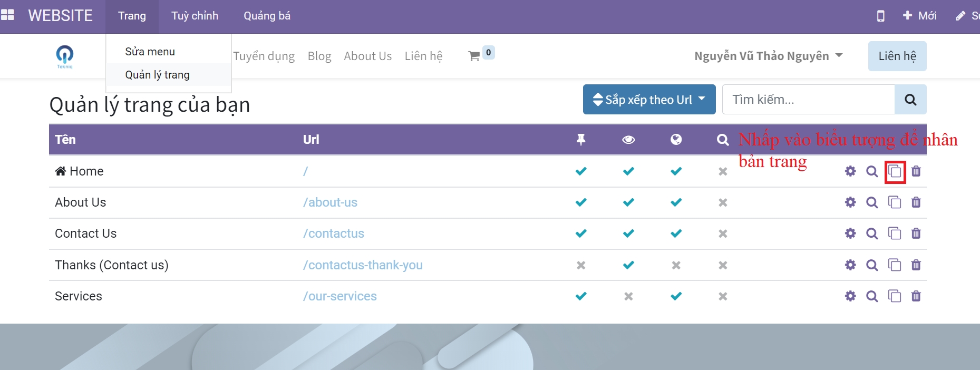
Task: Open the /about-us page link
Action: click(330, 202)
